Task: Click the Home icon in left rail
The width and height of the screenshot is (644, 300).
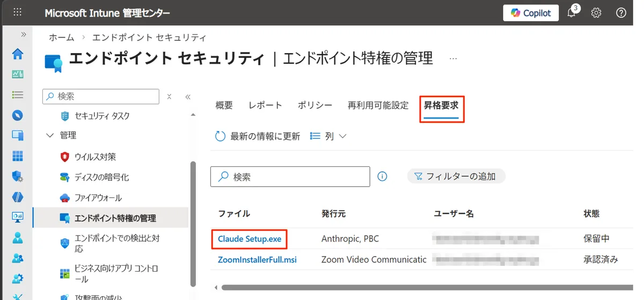Action: point(18,54)
